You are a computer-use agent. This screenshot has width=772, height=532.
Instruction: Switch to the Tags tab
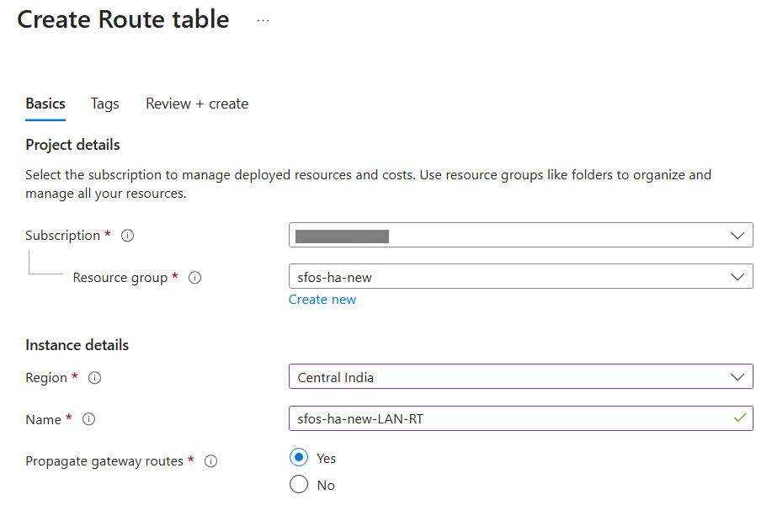104,104
